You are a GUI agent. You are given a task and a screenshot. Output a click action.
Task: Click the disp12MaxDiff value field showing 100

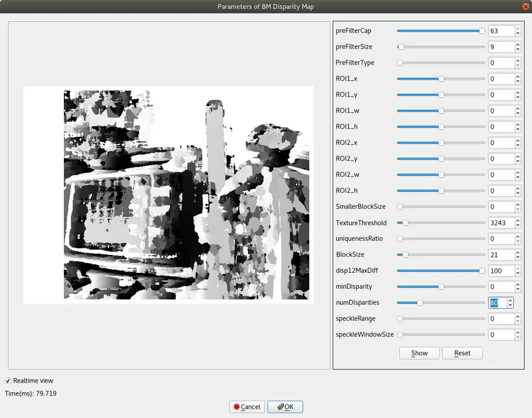501,271
